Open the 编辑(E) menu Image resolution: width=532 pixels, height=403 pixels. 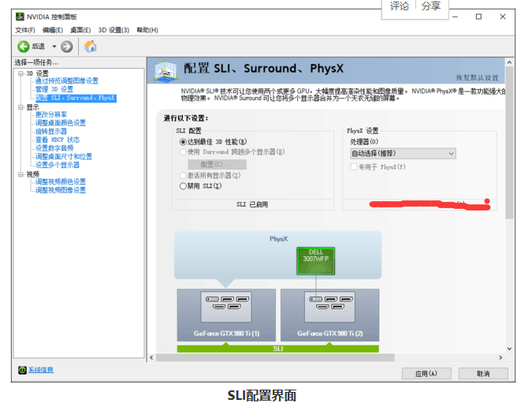pyautogui.click(x=53, y=30)
